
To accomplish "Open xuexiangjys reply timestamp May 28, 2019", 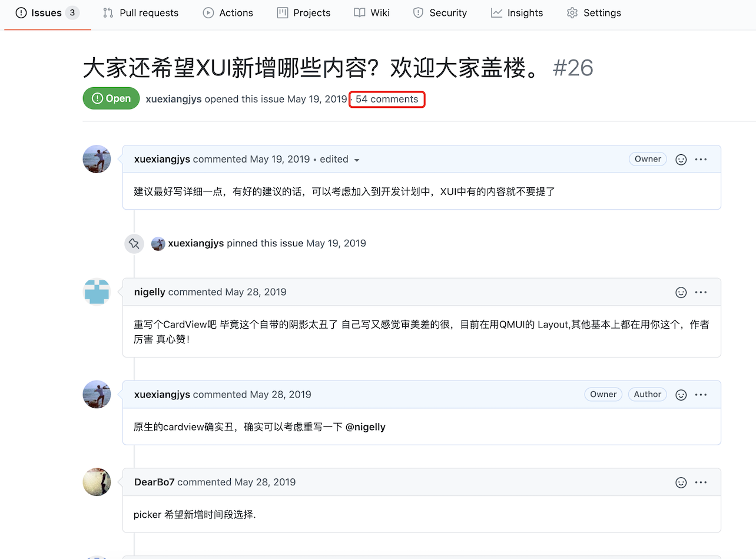I will 280,395.
